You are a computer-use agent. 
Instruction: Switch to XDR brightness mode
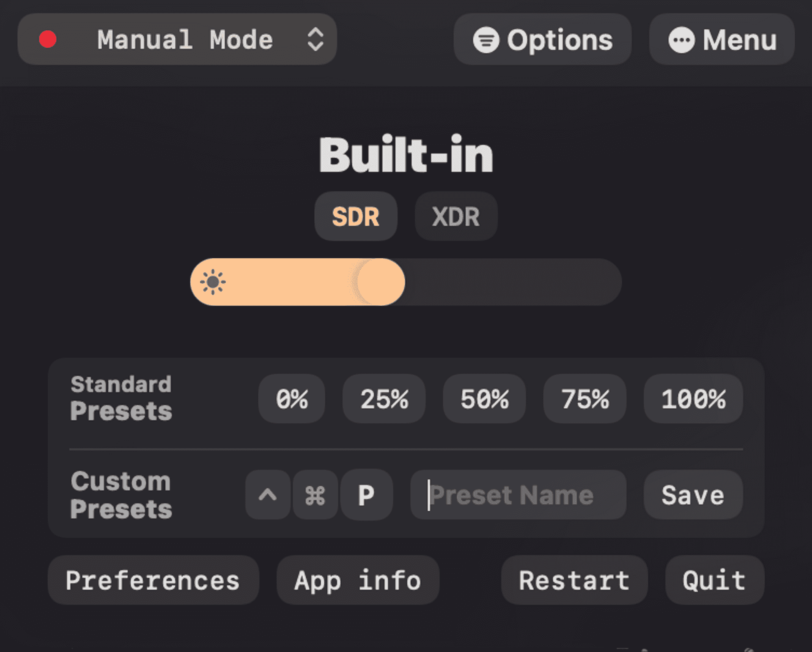tap(456, 216)
